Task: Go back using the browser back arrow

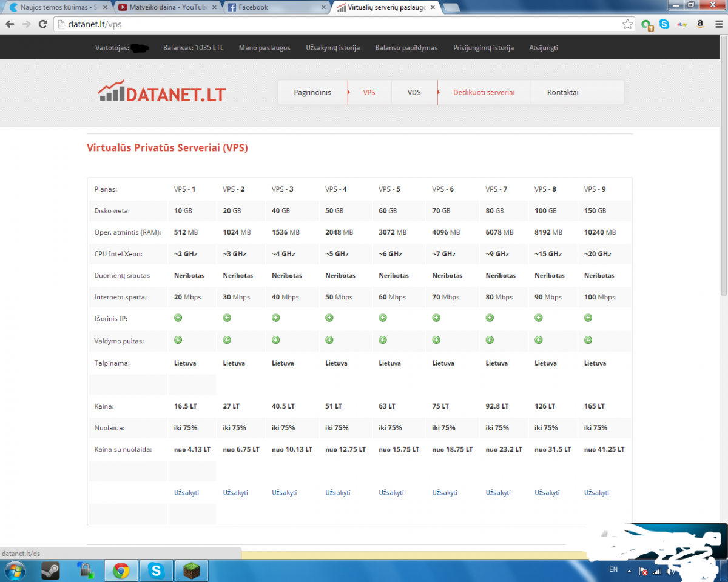Action: pyautogui.click(x=10, y=24)
